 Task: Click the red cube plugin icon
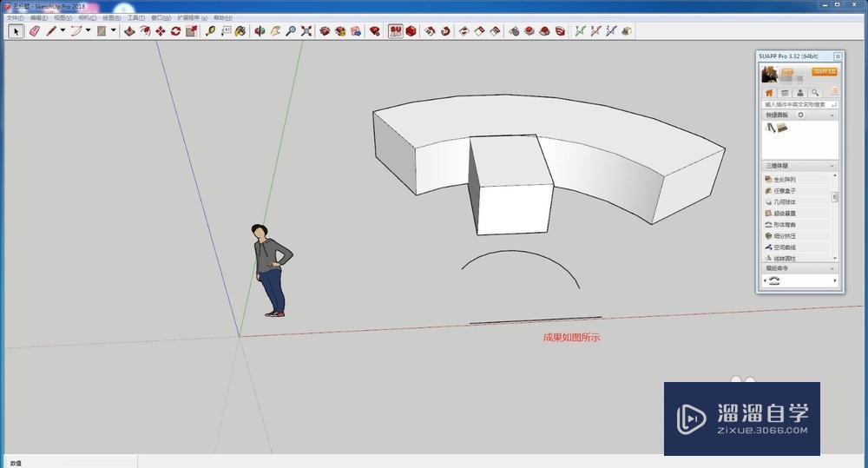point(411,31)
